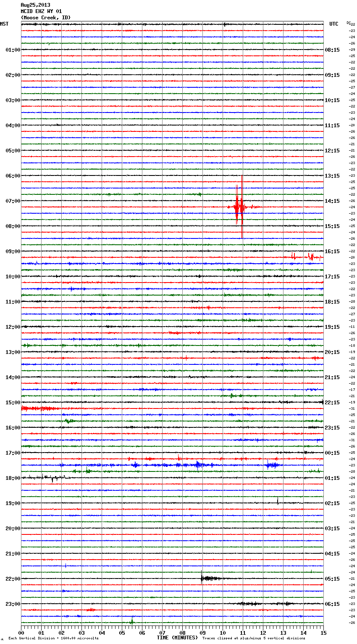Screen dimensions: 357x644
Task: Click the 'MST' timezone label
Action: (4, 24)
